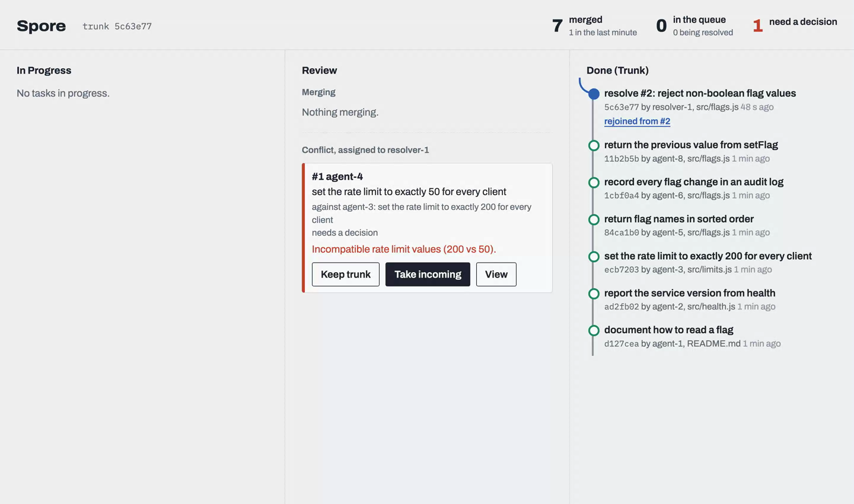Viewport: 854px width, 504px height.
Task: Click the commit node beside return the previous value from setFlag
Action: [x=594, y=145]
